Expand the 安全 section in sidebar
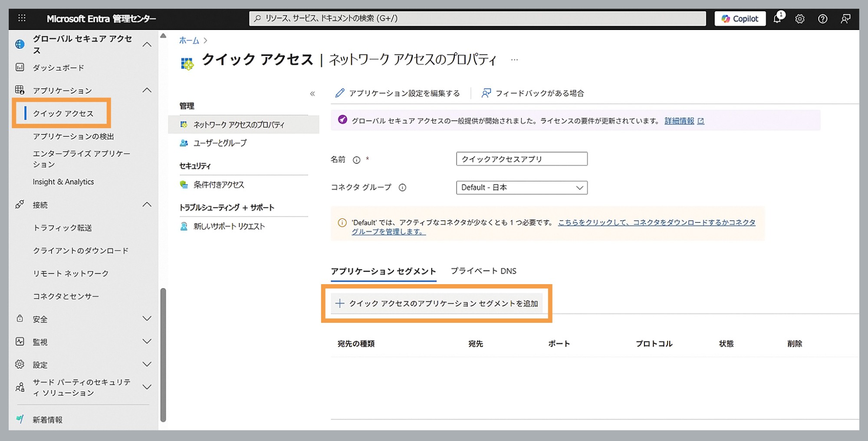868x441 pixels. click(147, 319)
